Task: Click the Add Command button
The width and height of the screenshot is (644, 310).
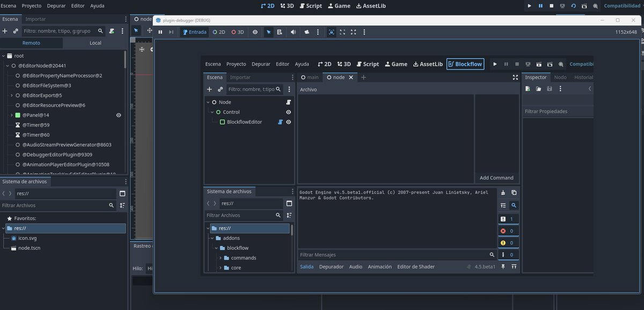Action: (496, 178)
